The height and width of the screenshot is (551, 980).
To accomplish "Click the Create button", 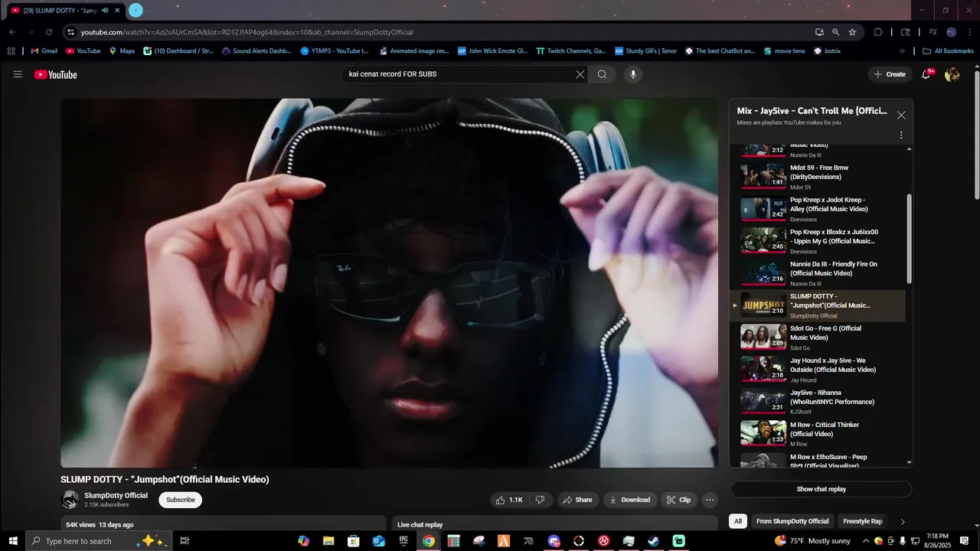I will [x=890, y=74].
